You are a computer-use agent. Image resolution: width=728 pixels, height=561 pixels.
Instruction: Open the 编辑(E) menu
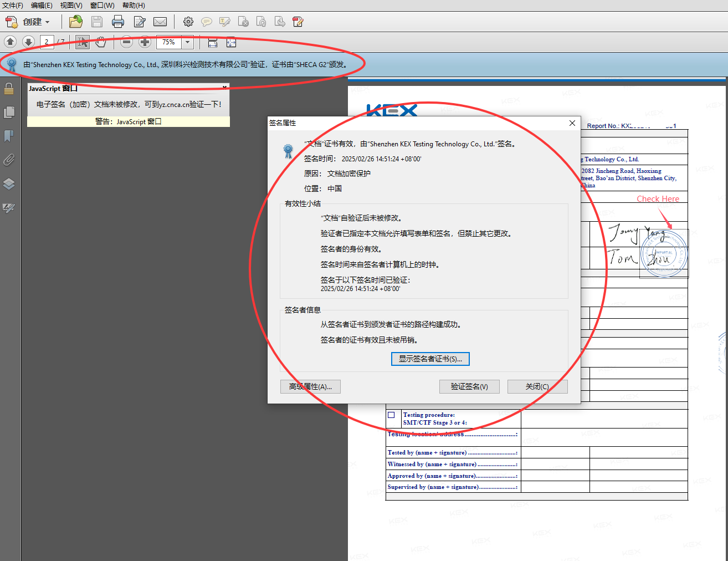pos(42,6)
